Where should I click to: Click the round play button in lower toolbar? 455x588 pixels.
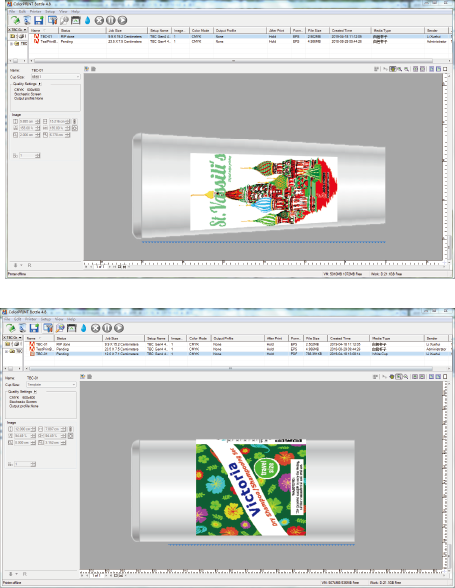click(119, 328)
